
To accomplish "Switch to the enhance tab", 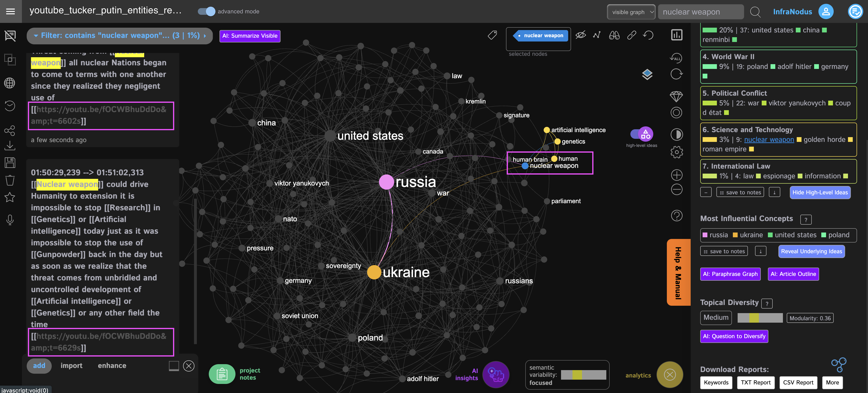I will pyautogui.click(x=112, y=366).
